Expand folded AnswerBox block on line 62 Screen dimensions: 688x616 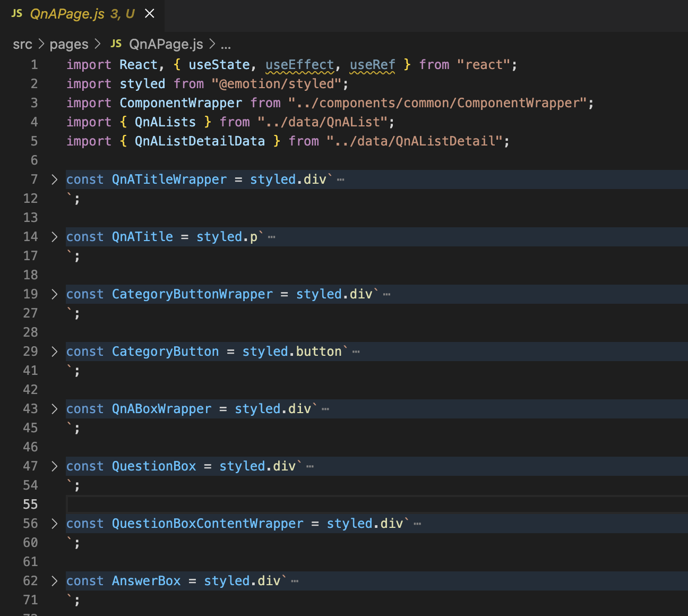pyautogui.click(x=54, y=581)
